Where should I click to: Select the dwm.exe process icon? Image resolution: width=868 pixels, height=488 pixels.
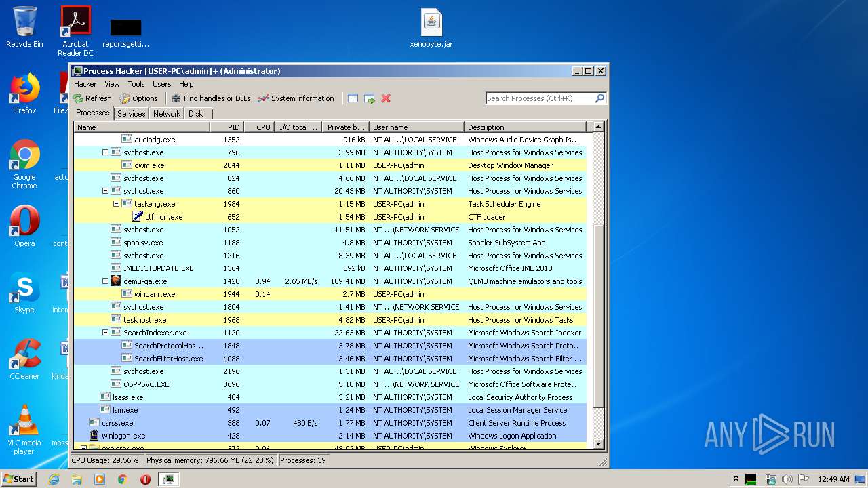(x=127, y=165)
